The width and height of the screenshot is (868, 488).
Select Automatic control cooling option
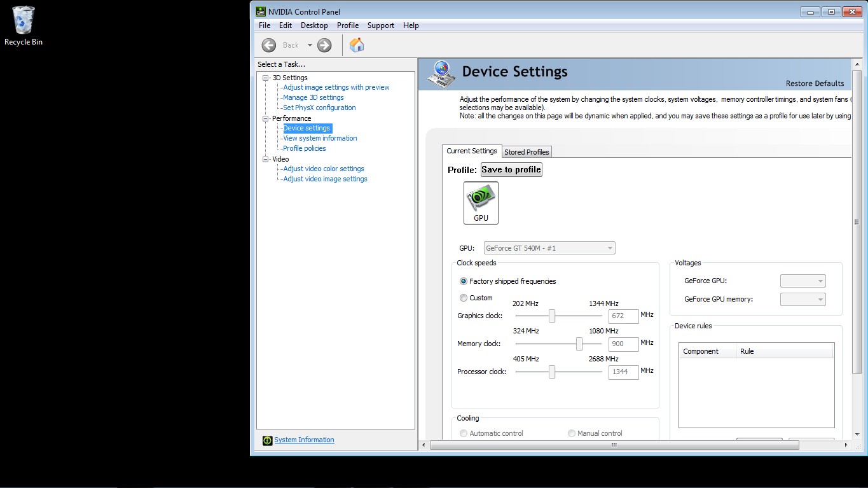[x=491, y=433]
